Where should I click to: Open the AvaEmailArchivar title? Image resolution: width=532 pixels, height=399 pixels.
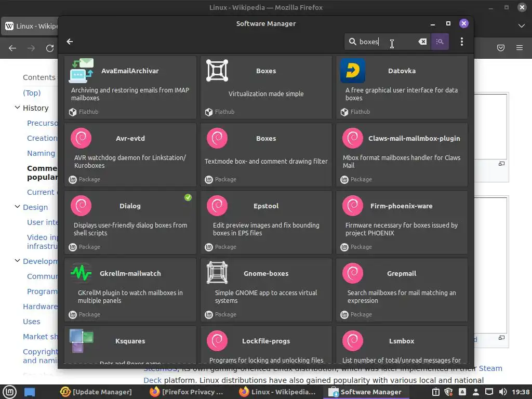point(130,71)
